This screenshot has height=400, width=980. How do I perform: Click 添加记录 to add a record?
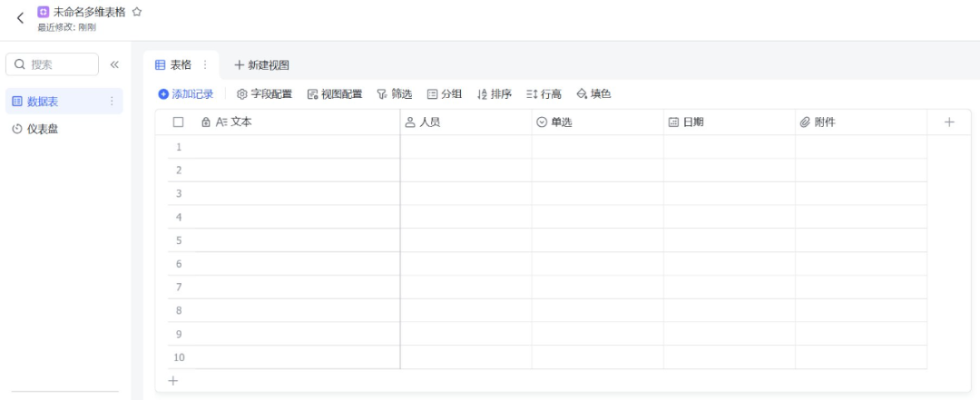[186, 94]
